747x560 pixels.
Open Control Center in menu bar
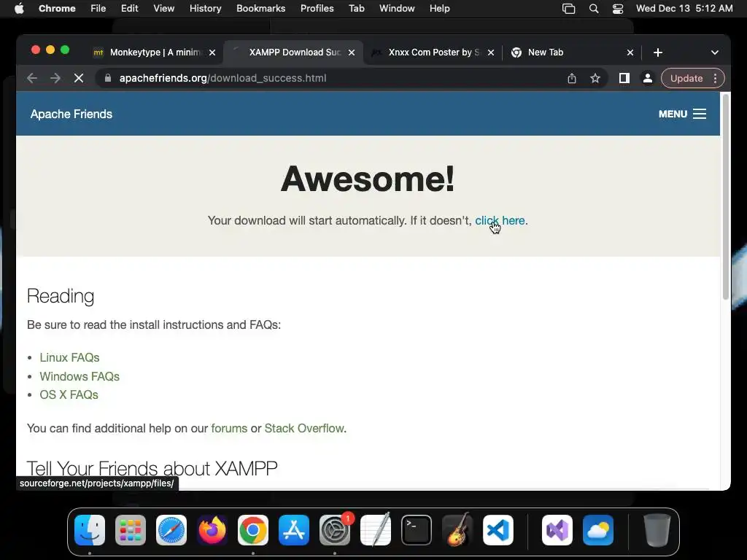coord(618,9)
